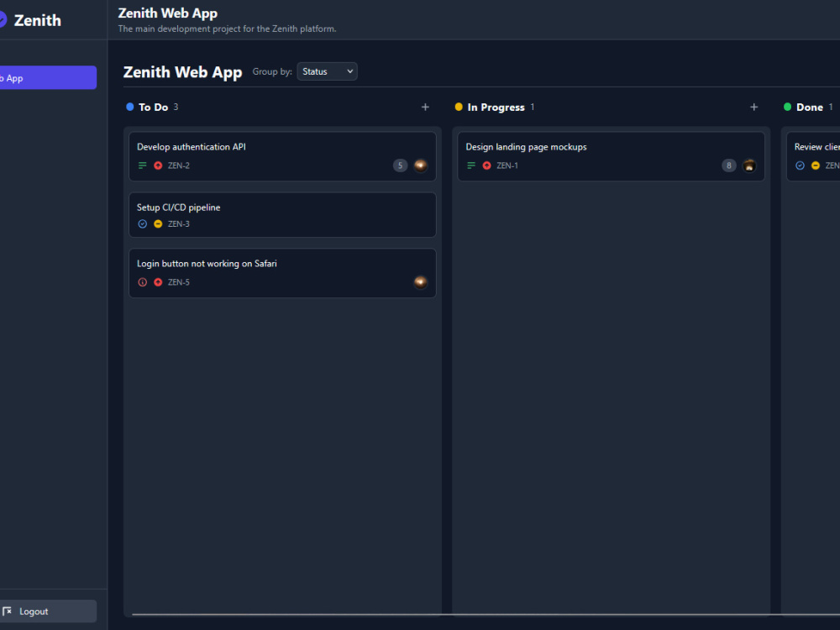Click the Done column header

pos(810,108)
